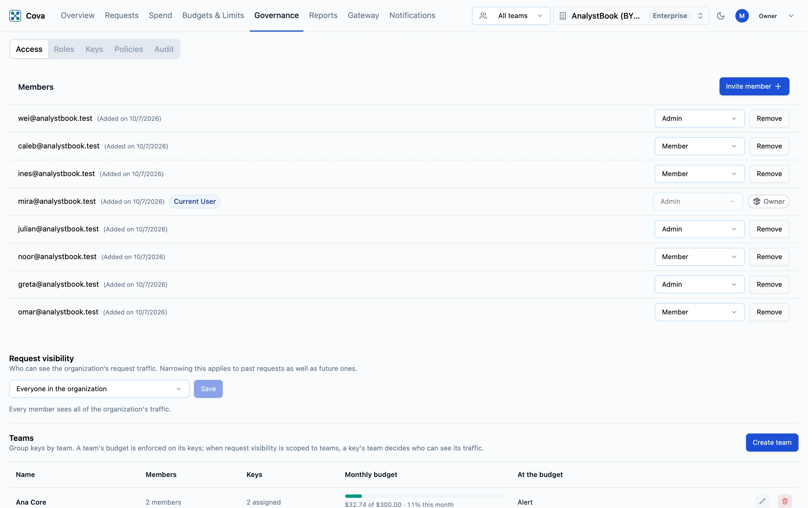
Task: Open the Notifications nav item
Action: 412,16
